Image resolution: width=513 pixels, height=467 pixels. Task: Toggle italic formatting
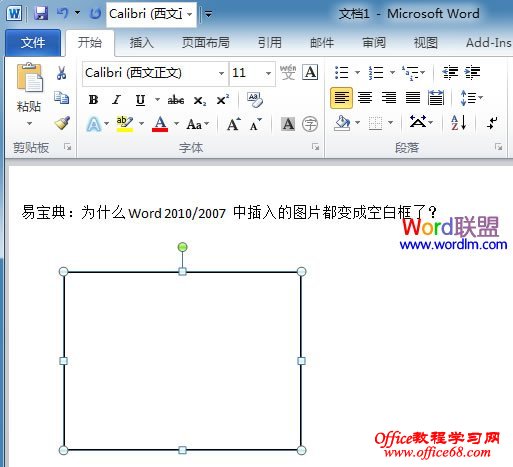116,100
